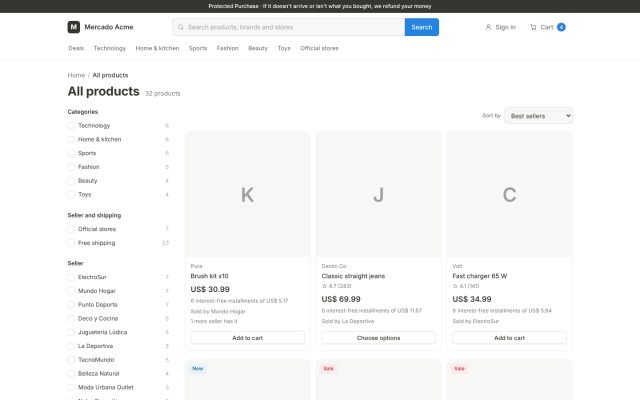Click the US$ 30.99 price
Screen dimensions: 640x400
(210, 289)
